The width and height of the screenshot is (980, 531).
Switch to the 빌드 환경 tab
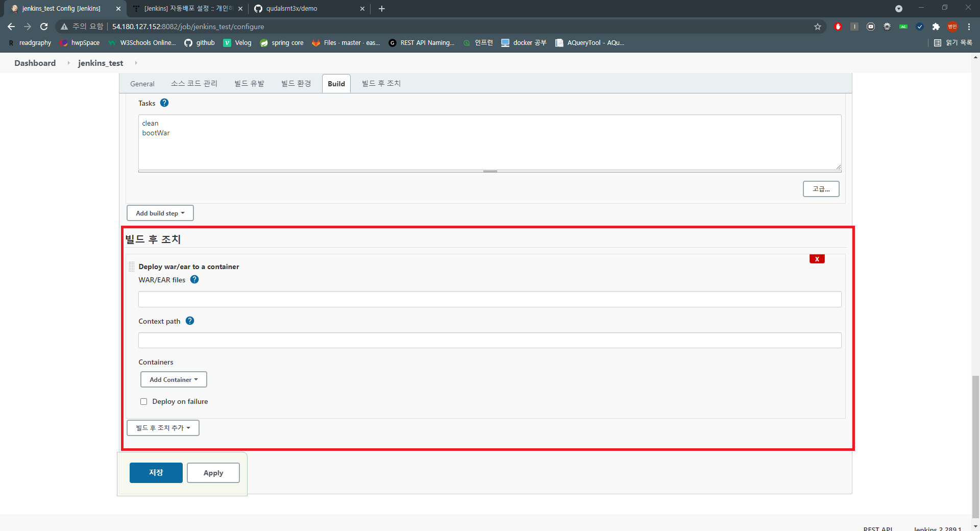[296, 83]
